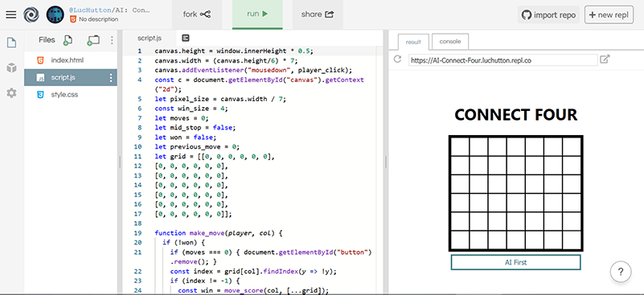Create a new repl

pyautogui.click(x=609, y=14)
